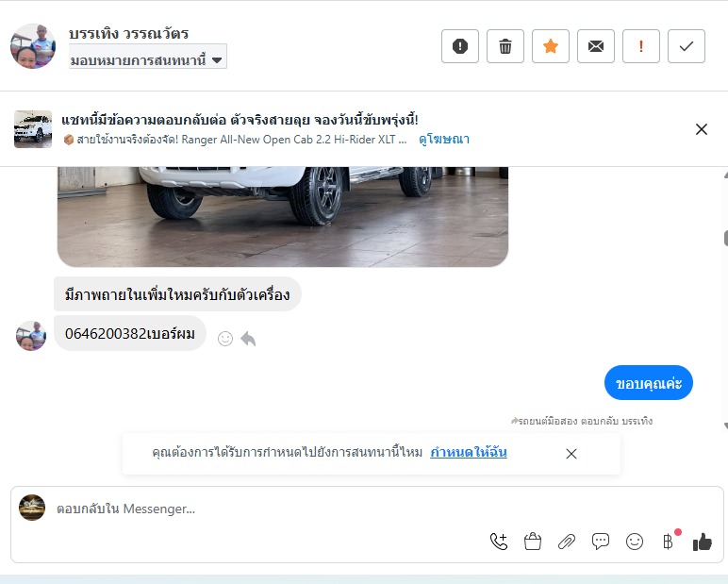Click the conversation scrollbar thumb
Screen dimensions: 728x584
tap(726, 238)
